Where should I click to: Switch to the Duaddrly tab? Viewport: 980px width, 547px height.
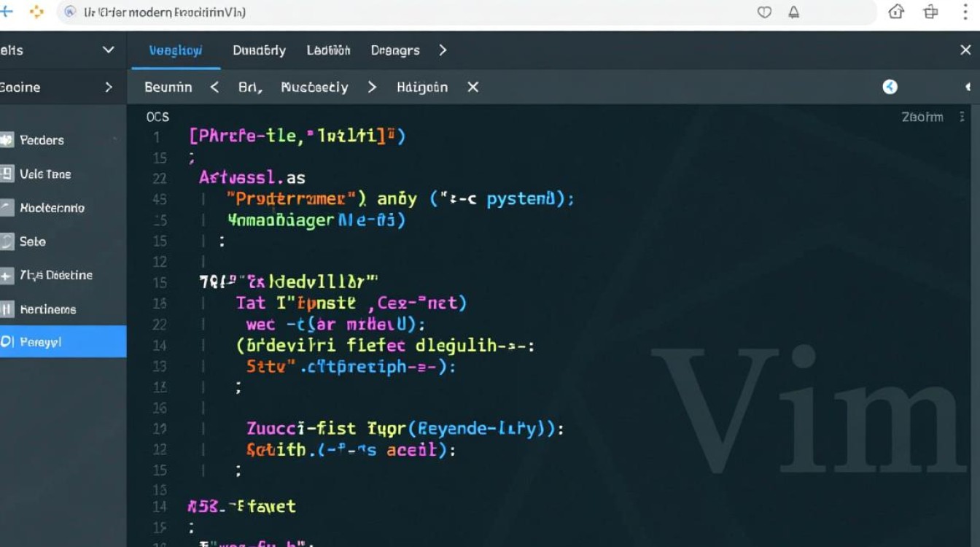pos(259,50)
